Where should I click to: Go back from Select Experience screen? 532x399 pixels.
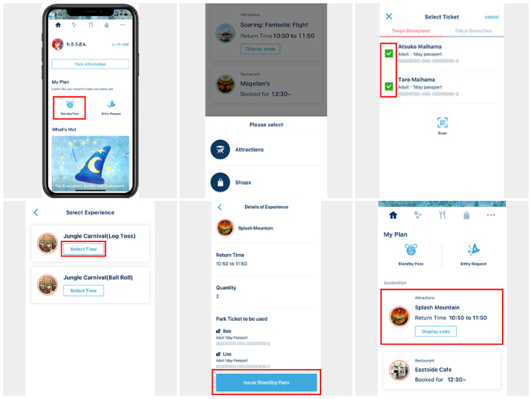36,212
